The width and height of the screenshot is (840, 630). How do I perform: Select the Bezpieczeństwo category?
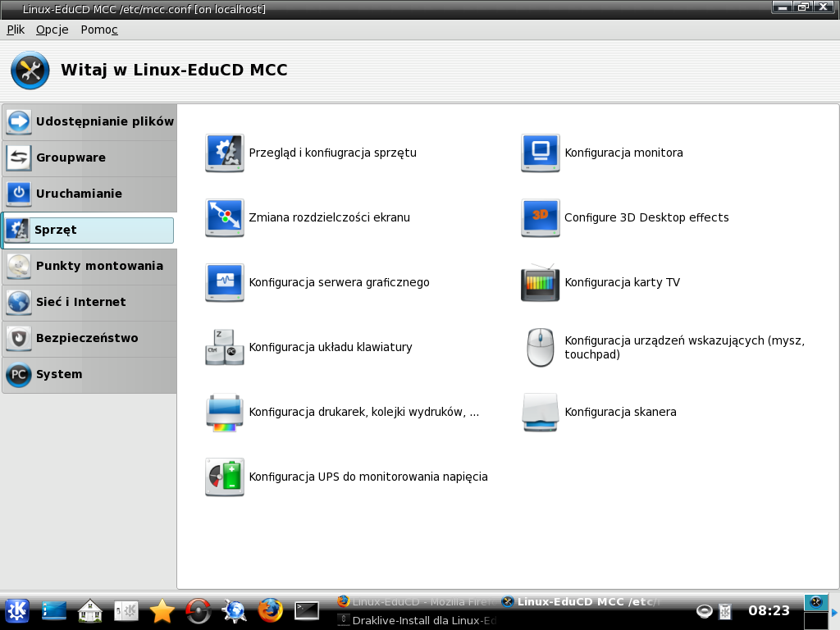(x=89, y=338)
